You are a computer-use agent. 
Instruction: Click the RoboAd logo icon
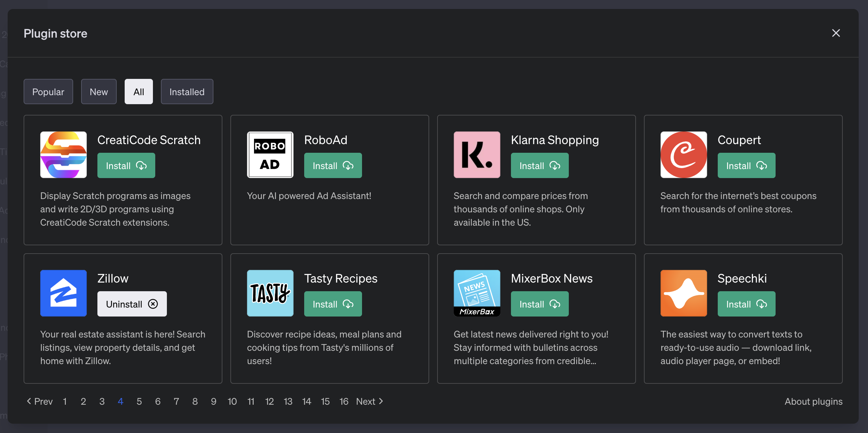click(270, 154)
